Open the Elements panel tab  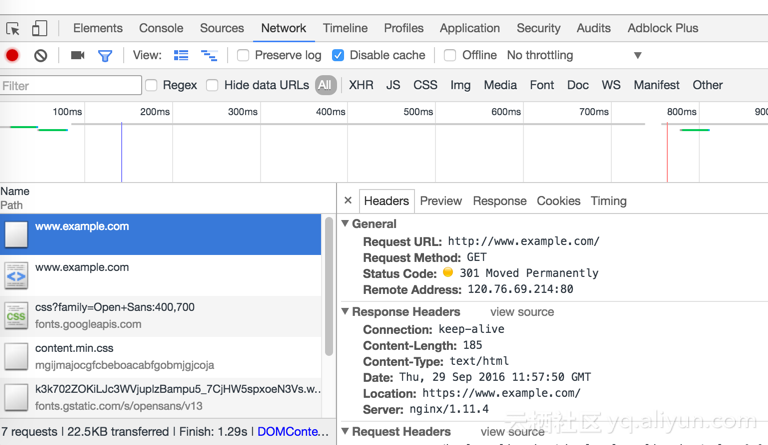click(98, 28)
